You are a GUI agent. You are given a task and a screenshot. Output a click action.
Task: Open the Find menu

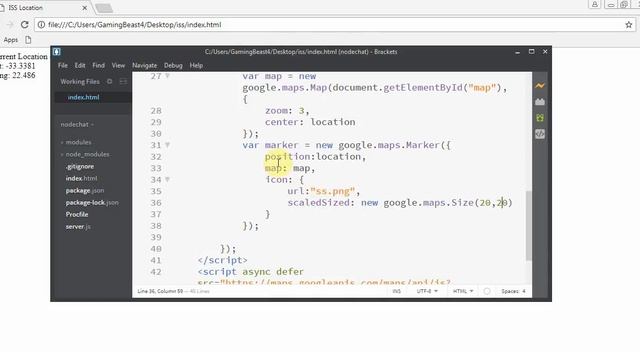[x=98, y=65]
